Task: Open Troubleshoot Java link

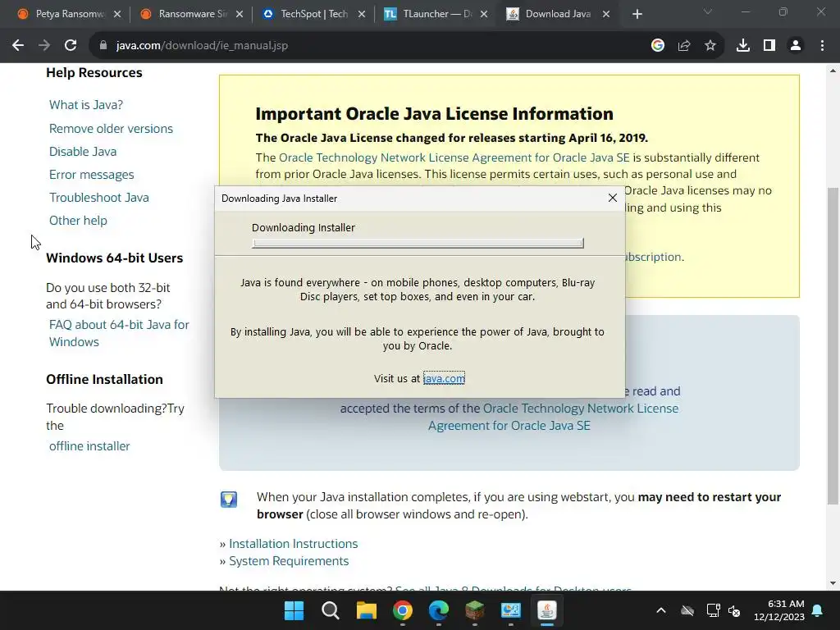Action: coord(99,198)
